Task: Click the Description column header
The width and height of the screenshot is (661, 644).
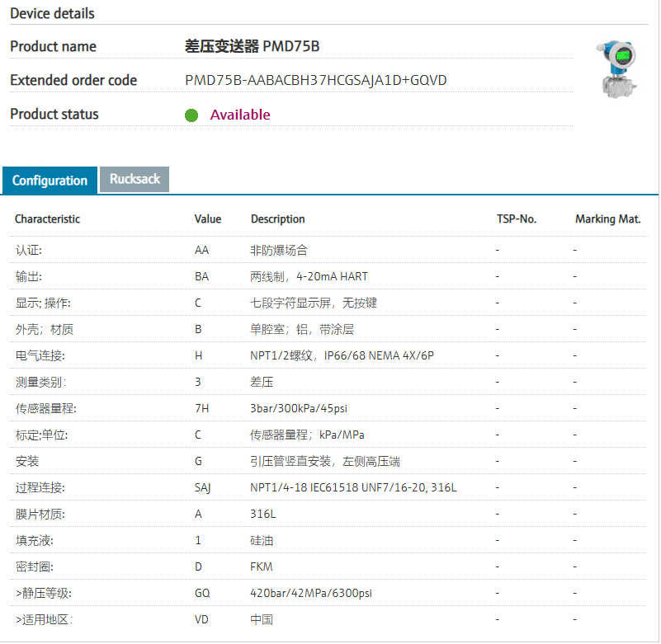Action: click(x=278, y=219)
